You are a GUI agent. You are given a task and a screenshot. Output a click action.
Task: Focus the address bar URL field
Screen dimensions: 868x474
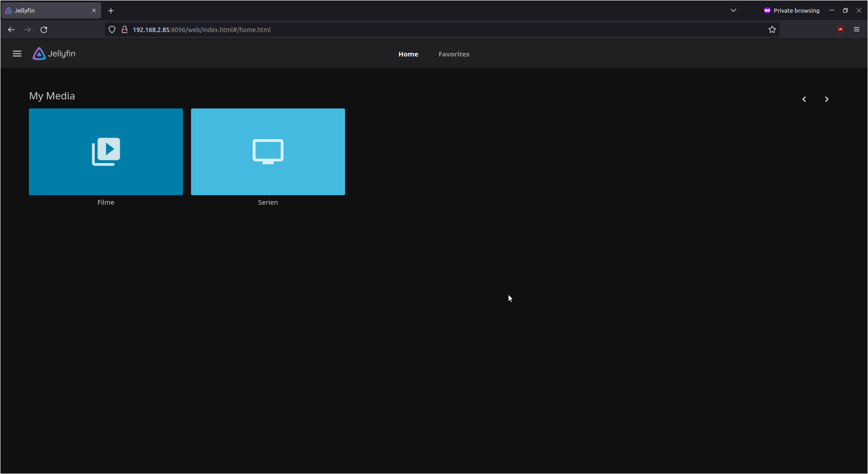(x=443, y=30)
